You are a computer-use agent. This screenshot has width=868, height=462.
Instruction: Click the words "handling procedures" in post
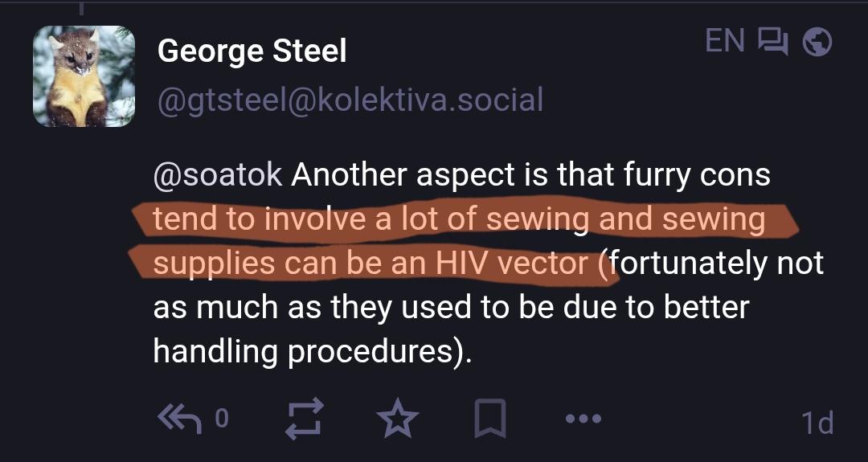304,351
